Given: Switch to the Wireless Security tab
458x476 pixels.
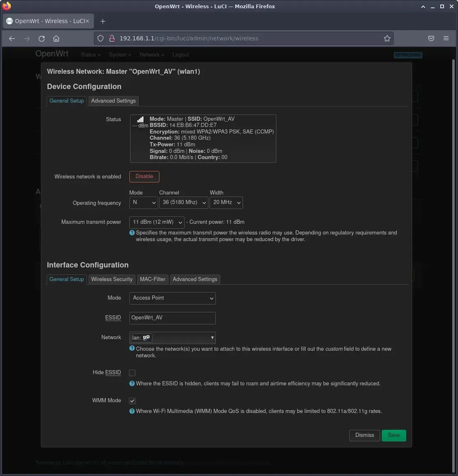Looking at the screenshot, I should (112, 279).
